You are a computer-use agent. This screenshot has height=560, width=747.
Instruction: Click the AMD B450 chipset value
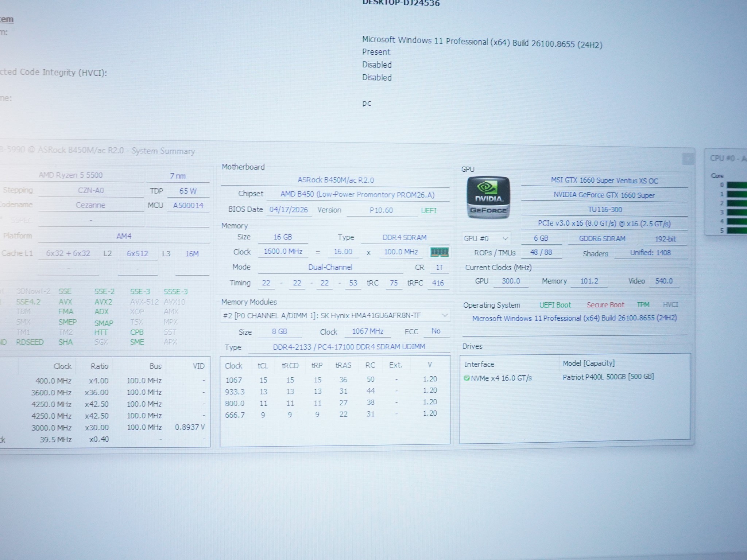pos(357,194)
